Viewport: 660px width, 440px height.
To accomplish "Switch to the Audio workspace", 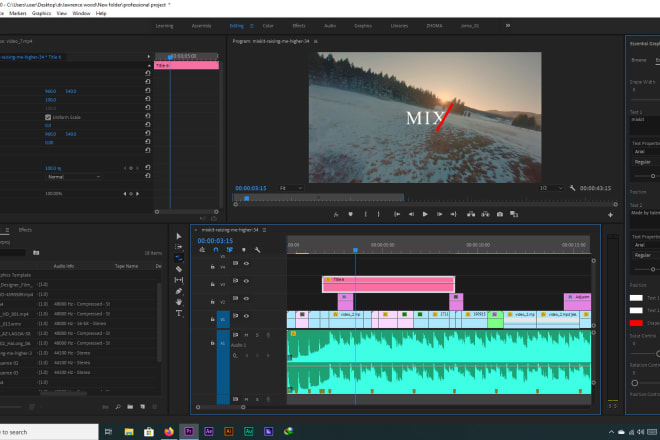I will point(330,26).
